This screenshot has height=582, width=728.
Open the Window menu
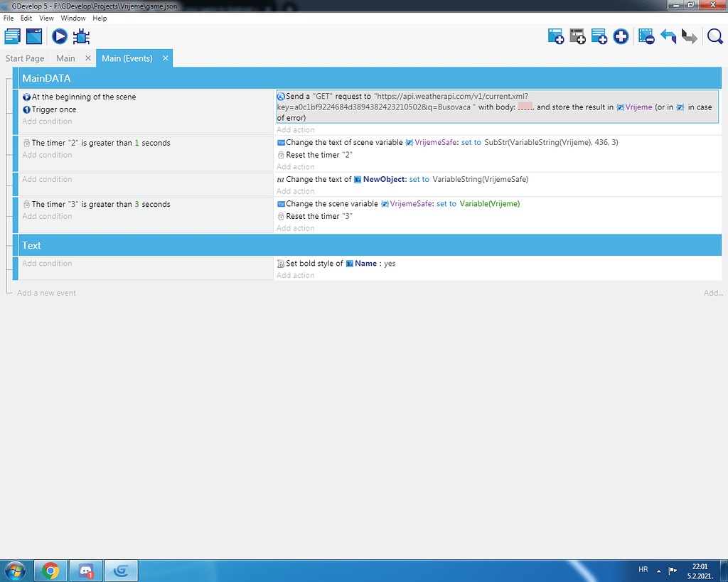coord(73,18)
